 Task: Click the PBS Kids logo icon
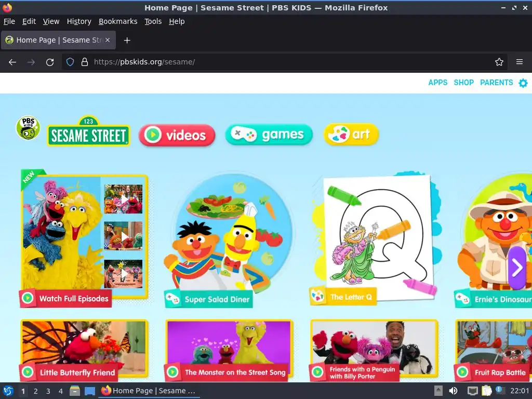[28, 128]
